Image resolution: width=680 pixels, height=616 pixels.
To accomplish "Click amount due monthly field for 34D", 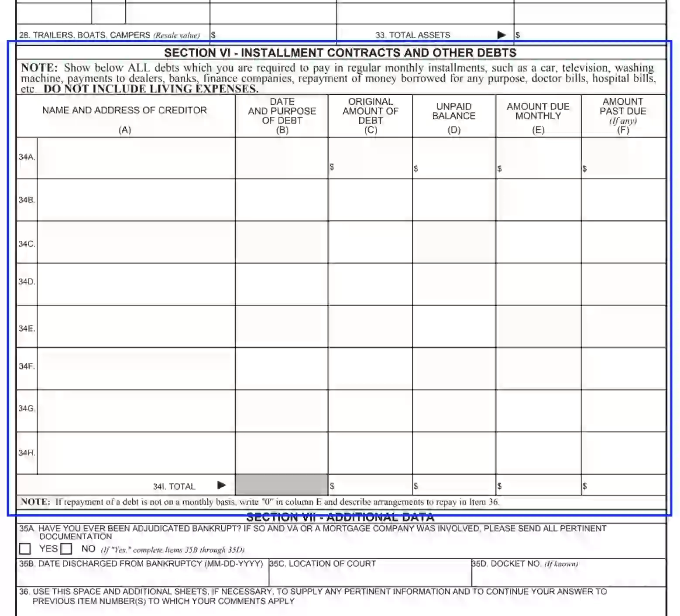I will coord(538,284).
